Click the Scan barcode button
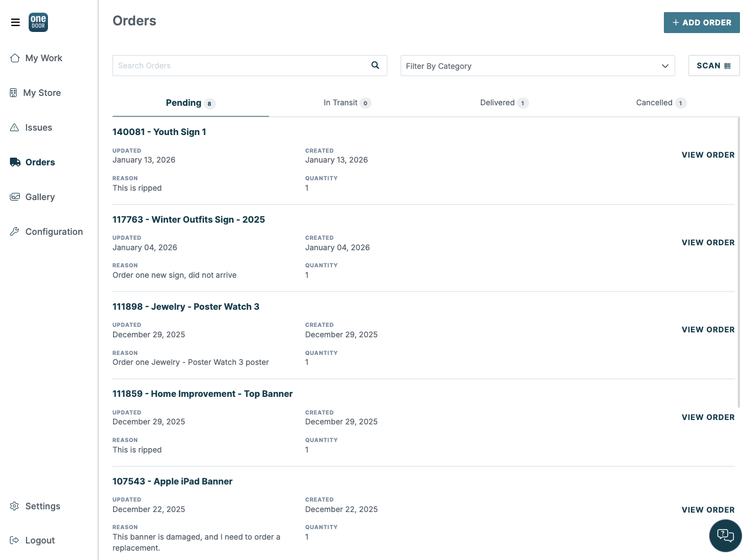751x560 pixels. (x=714, y=66)
